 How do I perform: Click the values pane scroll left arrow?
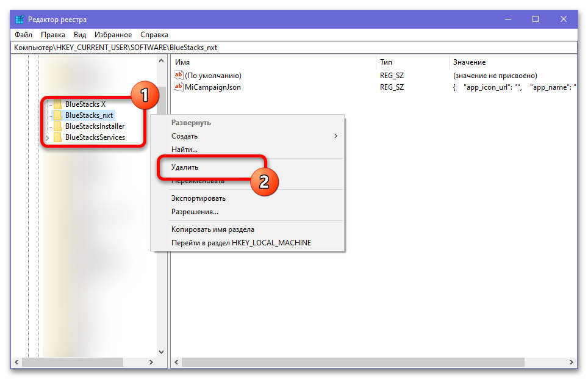(x=176, y=362)
